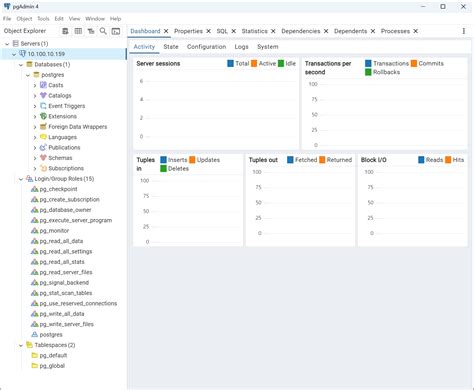
Task: Close the Statistics tab
Action: 273,31
